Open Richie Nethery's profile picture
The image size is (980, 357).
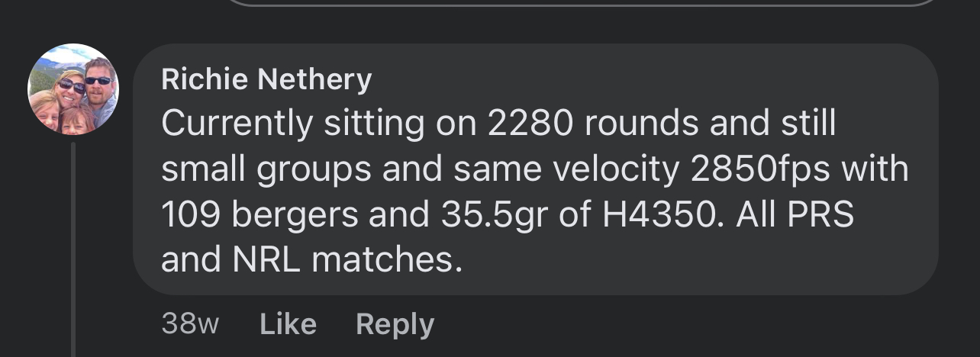73,89
